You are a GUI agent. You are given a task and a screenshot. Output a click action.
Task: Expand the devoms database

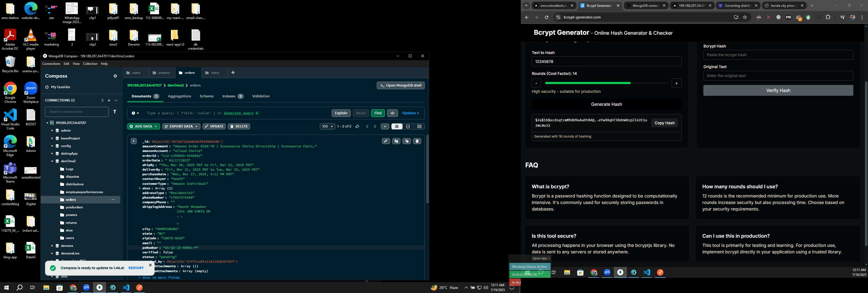click(52, 246)
